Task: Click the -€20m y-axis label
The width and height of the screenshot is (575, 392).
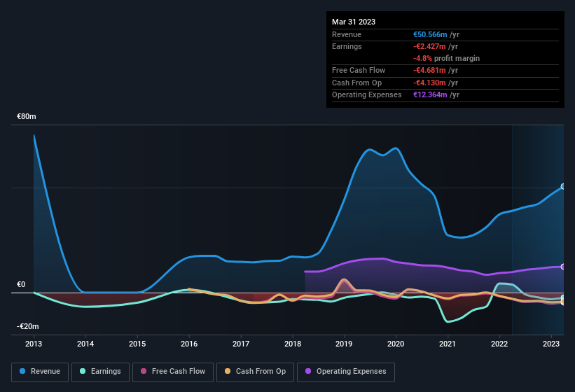Action: [x=27, y=326]
